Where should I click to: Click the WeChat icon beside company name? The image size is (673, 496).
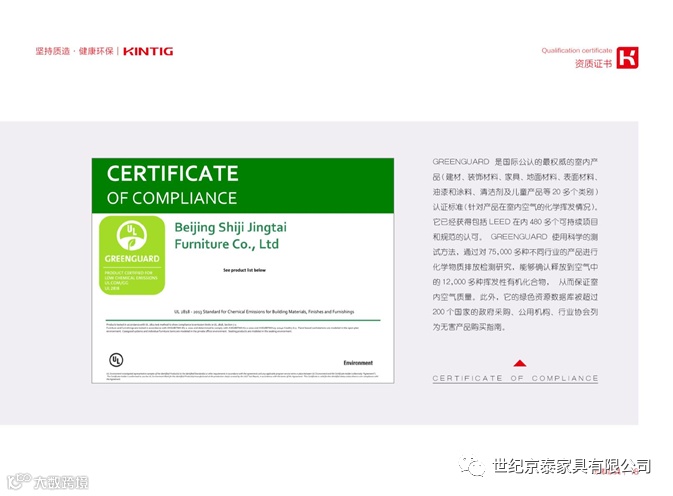click(x=472, y=466)
